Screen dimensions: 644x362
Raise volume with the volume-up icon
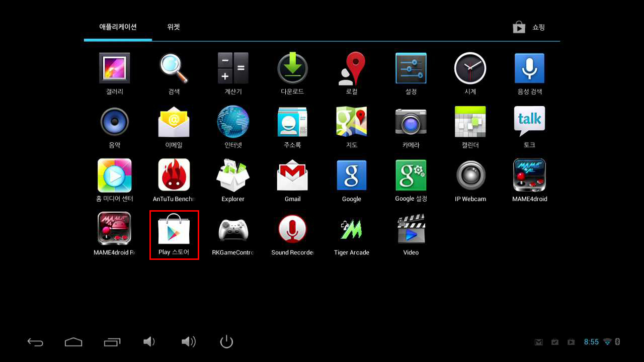188,342
